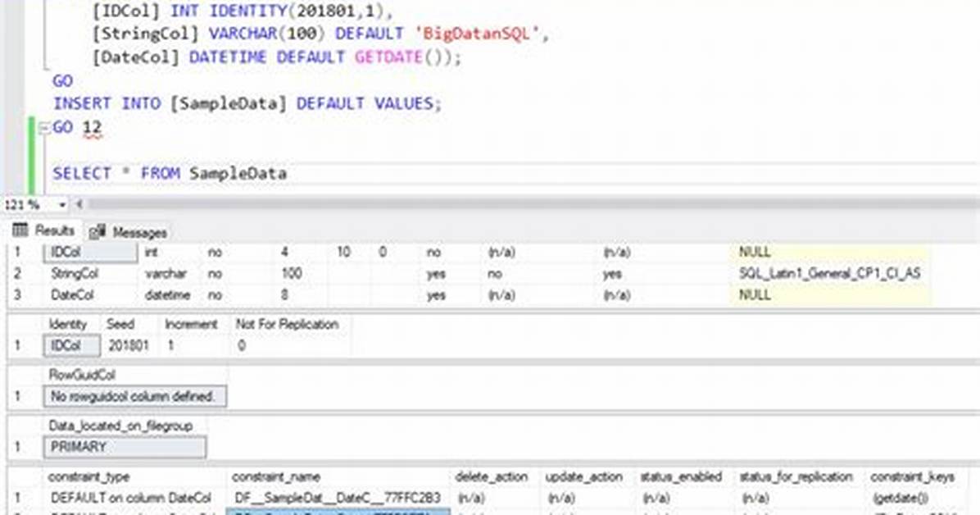Click the Results tab grid icon
Viewport: 980px width, 515px height.
[x=20, y=230]
